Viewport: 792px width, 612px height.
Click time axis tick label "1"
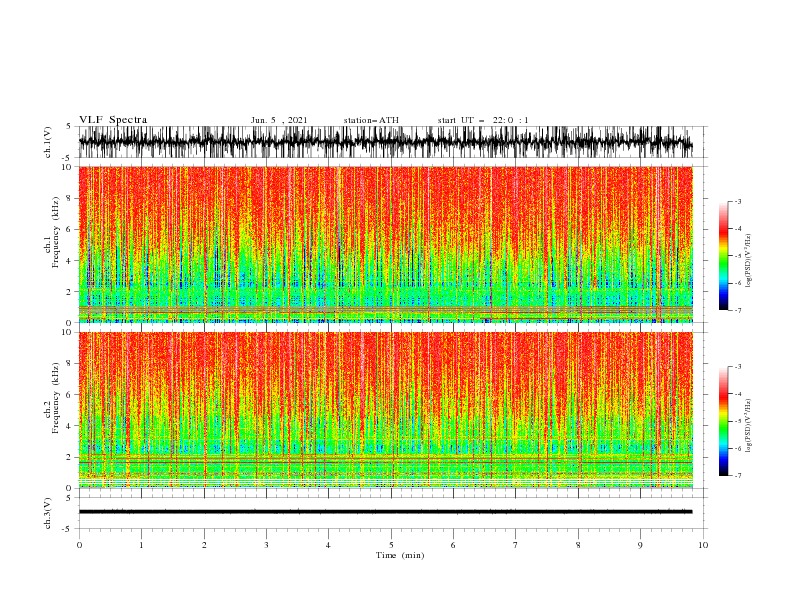(x=141, y=545)
